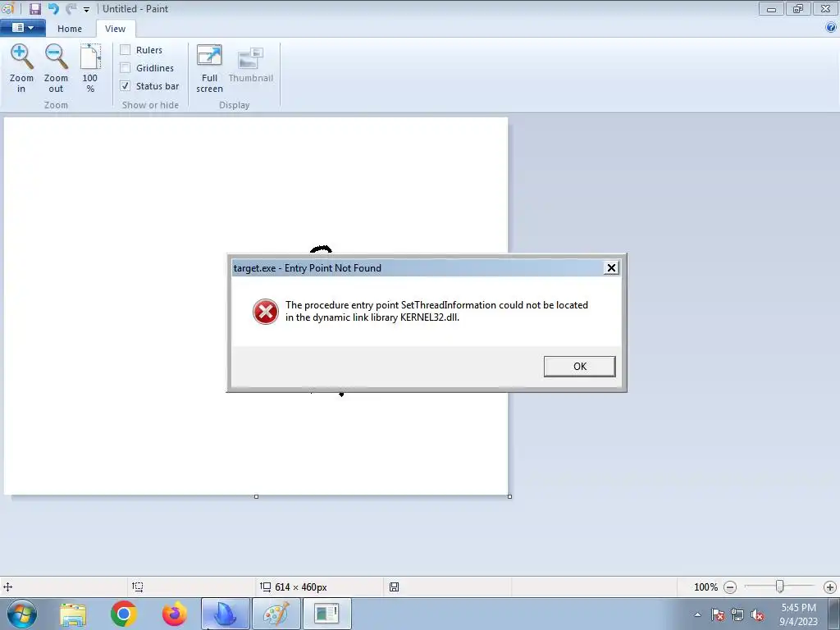Click the window-with-exclamation taskbar app

tap(326, 614)
